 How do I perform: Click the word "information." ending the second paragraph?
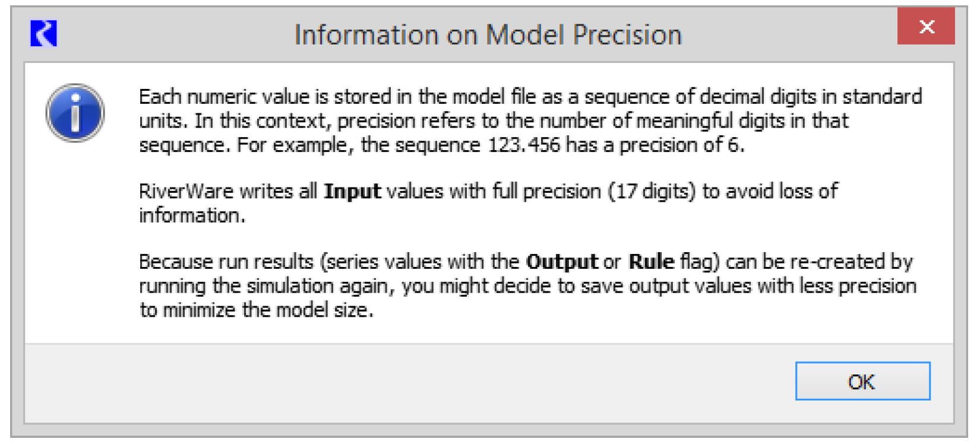point(192,215)
